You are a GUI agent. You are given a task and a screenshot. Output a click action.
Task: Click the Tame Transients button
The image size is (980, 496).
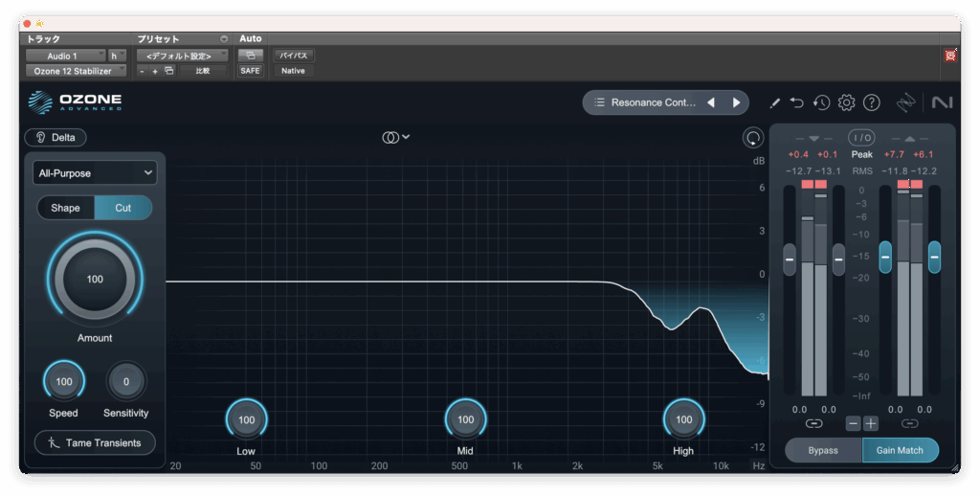pos(94,442)
